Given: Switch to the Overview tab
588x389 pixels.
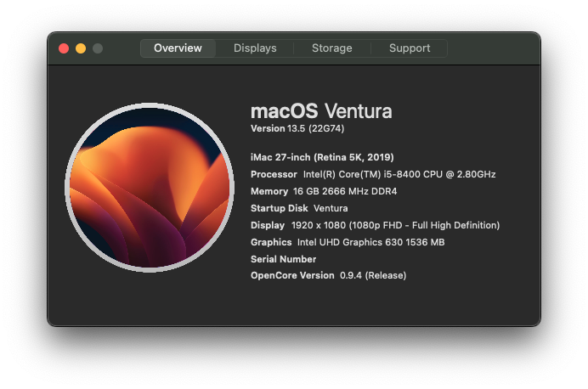Looking at the screenshot, I should (178, 48).
